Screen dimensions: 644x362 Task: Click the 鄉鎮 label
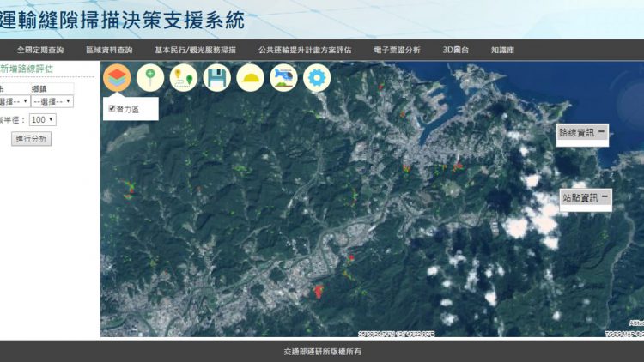point(39,88)
